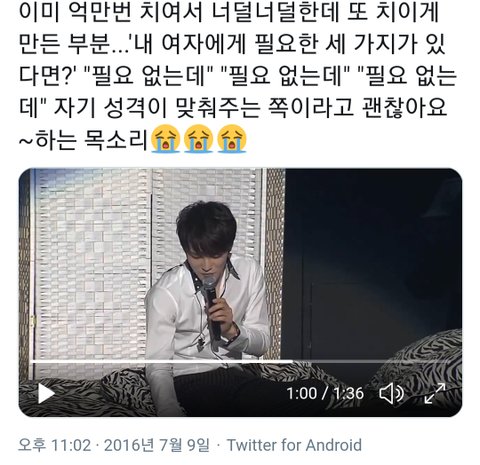The height and width of the screenshot is (465, 480).
Task: Seek to unplayed portion of progress bar
Action: click(372, 361)
